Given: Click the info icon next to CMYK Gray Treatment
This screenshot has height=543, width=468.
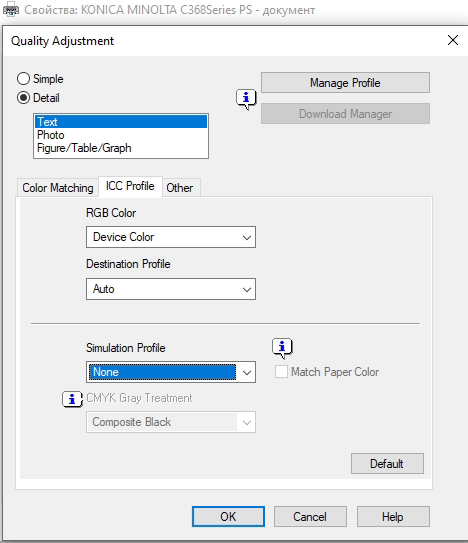Looking at the screenshot, I should click(x=72, y=399).
